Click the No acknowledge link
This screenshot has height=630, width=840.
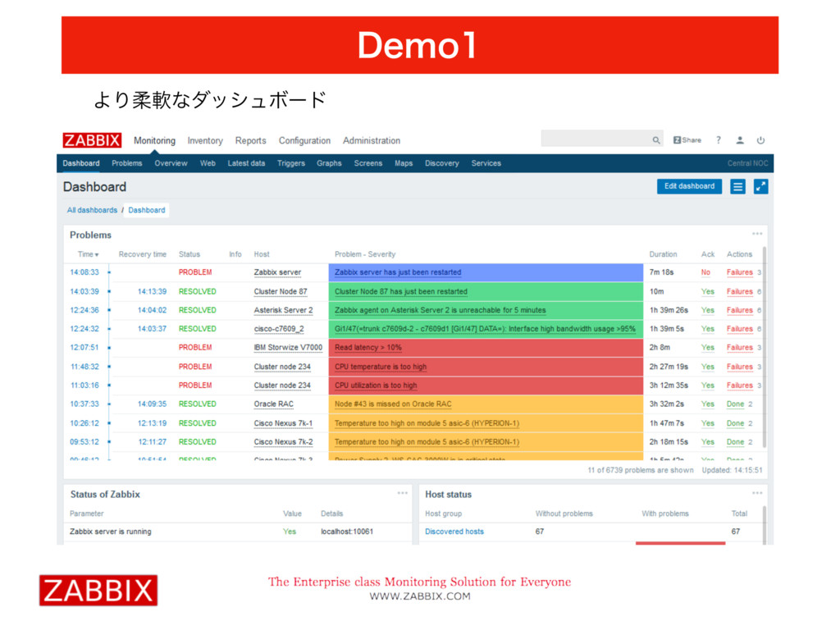705,272
